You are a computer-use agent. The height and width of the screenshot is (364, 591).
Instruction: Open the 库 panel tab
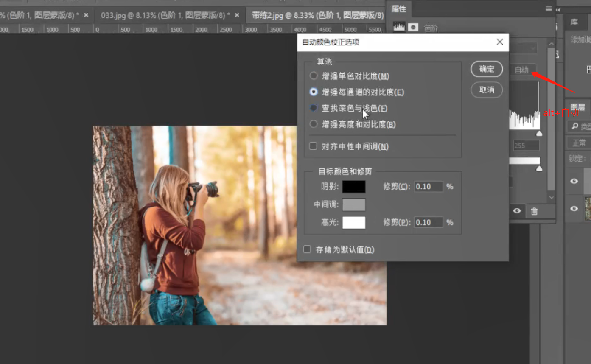574,22
